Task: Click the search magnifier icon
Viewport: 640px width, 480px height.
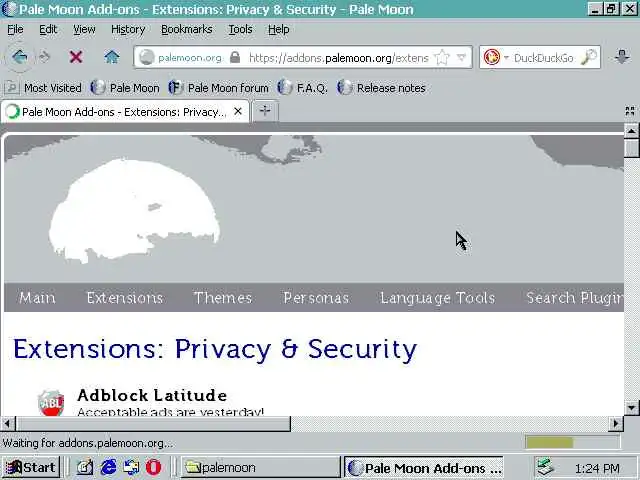Action: click(589, 57)
